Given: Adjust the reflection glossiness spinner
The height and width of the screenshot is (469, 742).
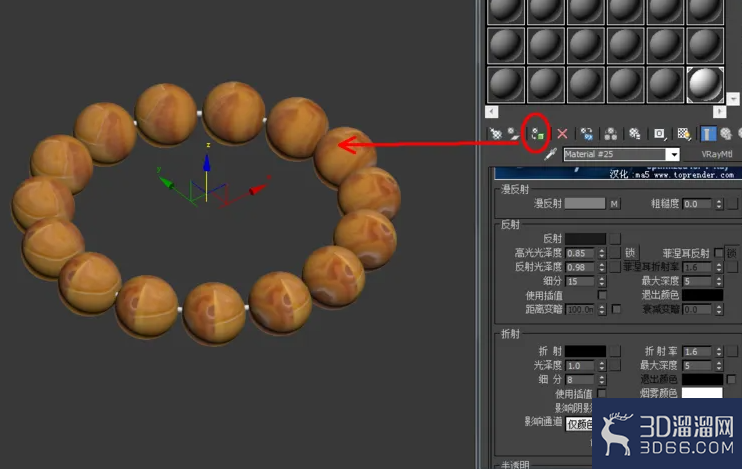Looking at the screenshot, I should tap(601, 267).
